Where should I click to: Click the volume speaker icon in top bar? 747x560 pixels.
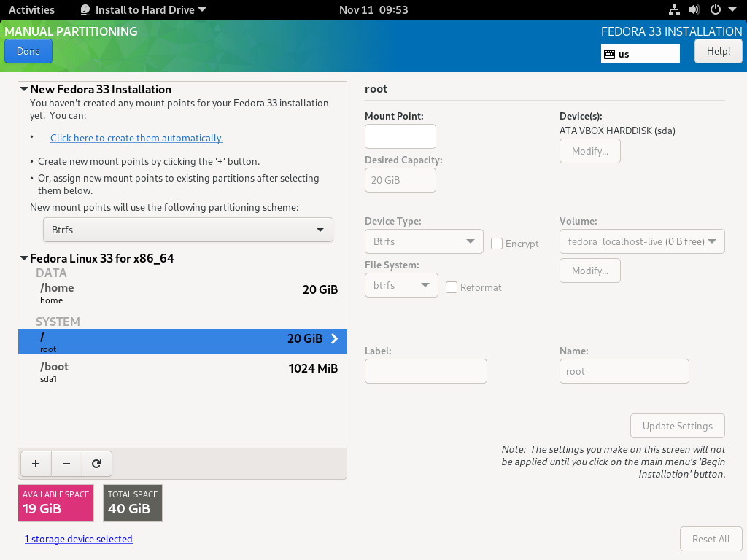pos(694,9)
